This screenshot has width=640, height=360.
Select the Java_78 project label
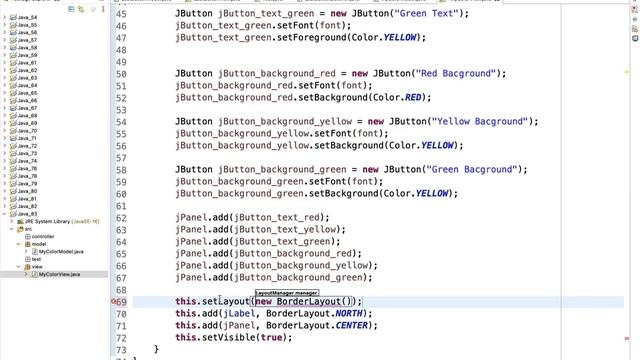(27, 176)
